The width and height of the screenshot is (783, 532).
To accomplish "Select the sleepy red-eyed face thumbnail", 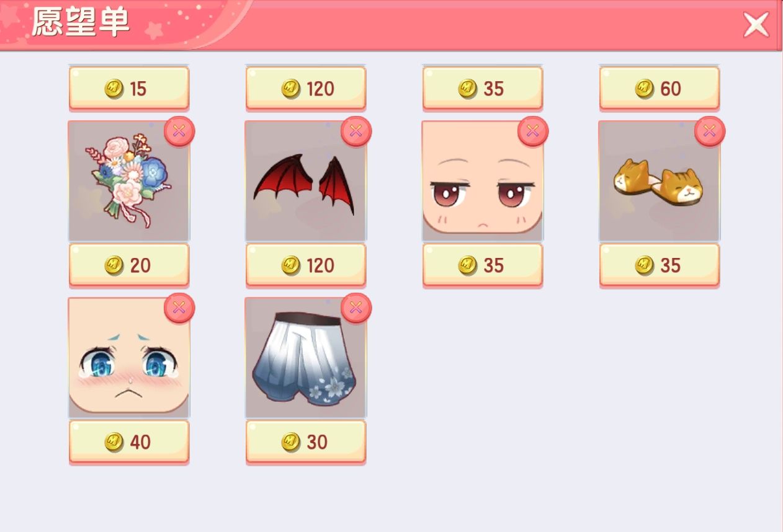I will (483, 181).
